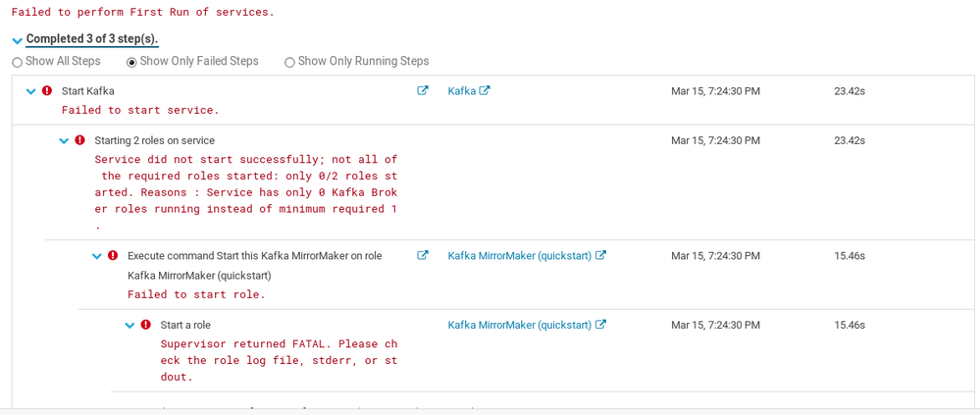Open Kafka MirrorMaker (quickstart) link in Start a role row
The image size is (980, 415).
point(519,325)
